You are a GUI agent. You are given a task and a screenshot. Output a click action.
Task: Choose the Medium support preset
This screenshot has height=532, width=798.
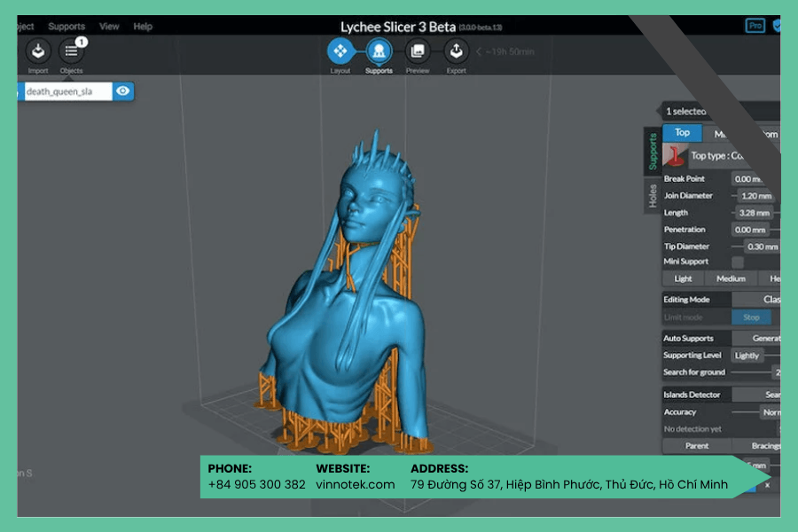click(731, 278)
